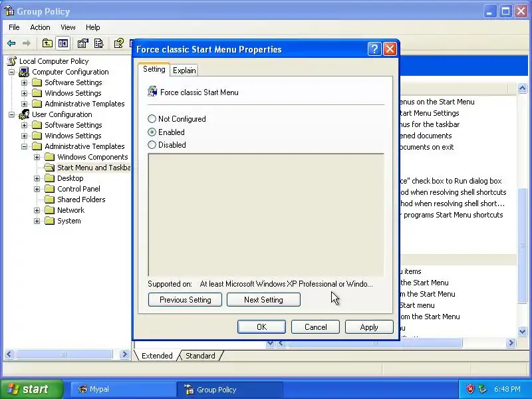Open the View menu

(68, 27)
